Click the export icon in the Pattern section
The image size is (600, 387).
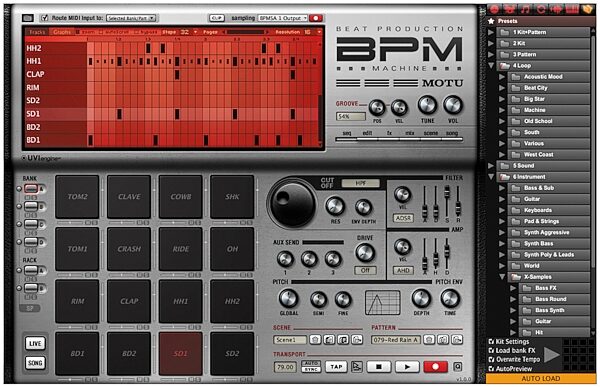(x=457, y=340)
